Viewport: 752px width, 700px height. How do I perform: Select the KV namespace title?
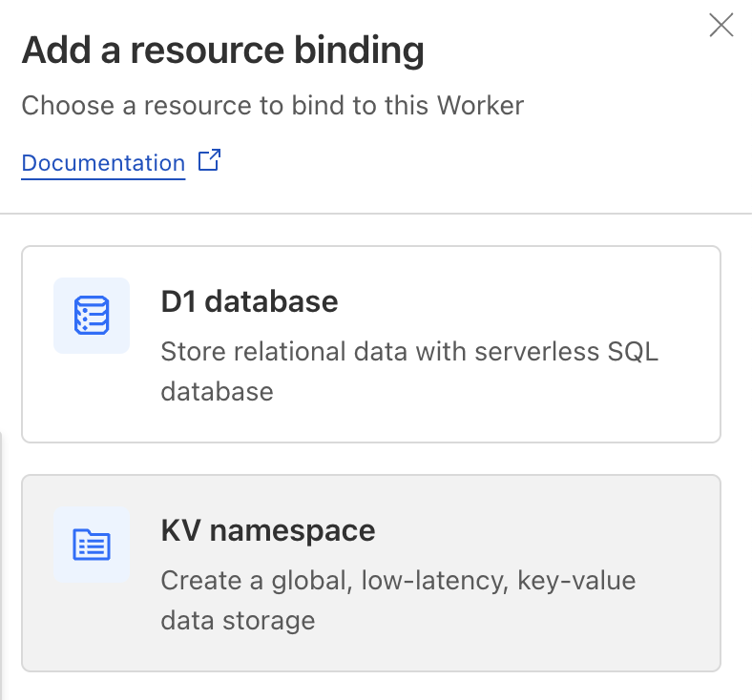tap(268, 531)
